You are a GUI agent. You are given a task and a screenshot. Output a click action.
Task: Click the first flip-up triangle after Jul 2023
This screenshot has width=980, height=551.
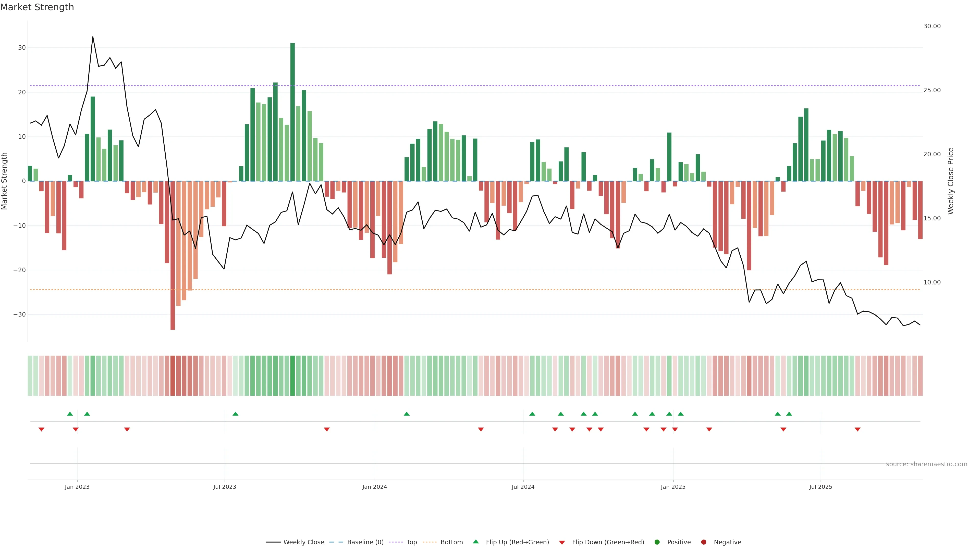(236, 414)
